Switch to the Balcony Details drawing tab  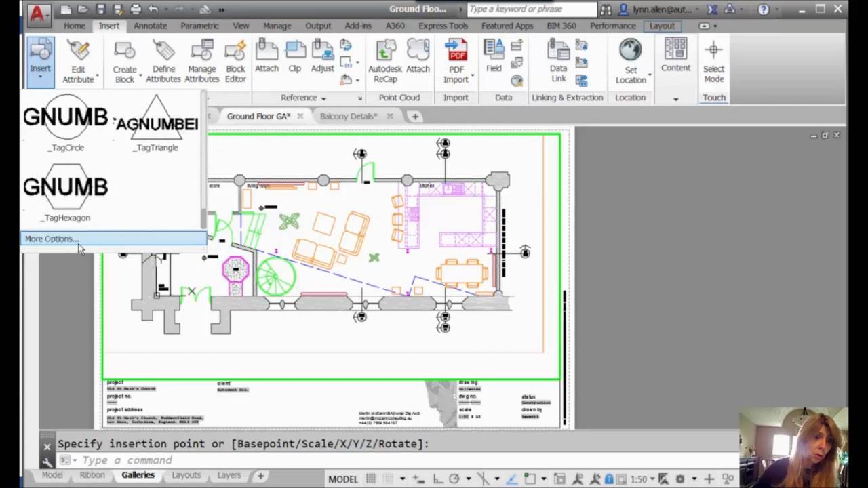(349, 116)
